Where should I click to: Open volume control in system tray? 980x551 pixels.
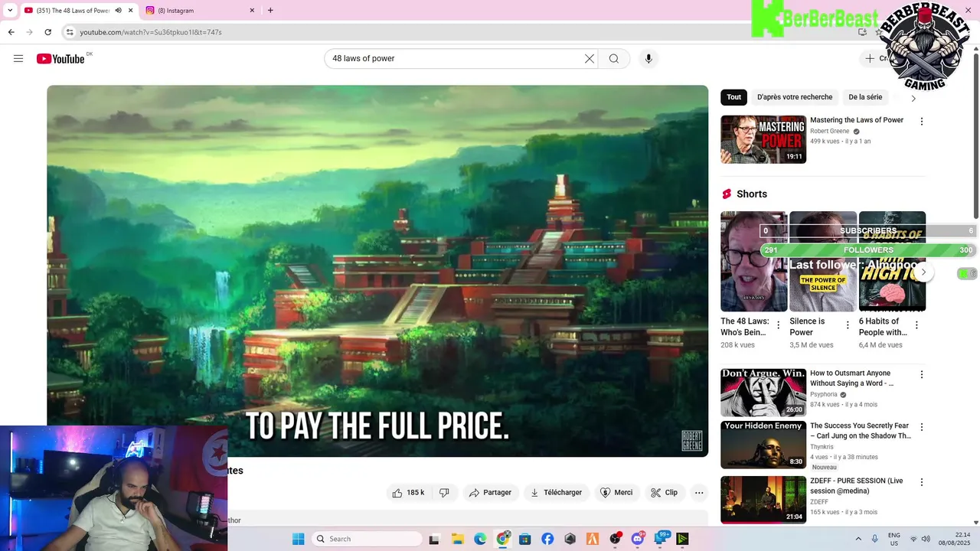(926, 539)
